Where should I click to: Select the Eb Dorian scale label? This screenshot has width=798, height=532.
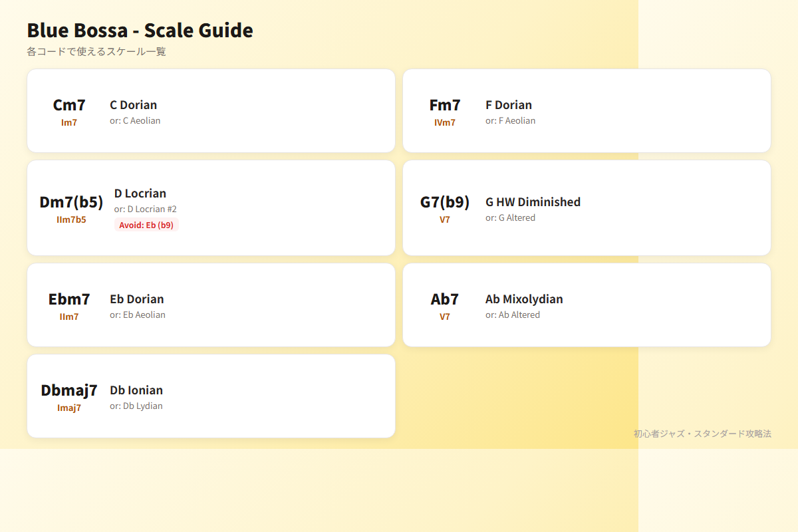pos(137,299)
